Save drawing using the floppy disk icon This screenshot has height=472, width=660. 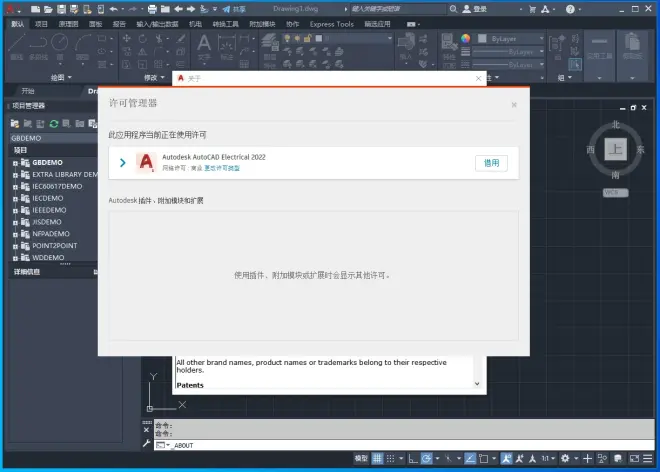(61, 9)
